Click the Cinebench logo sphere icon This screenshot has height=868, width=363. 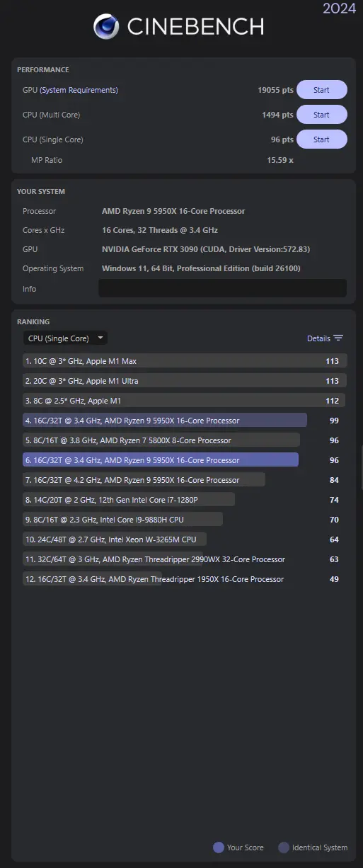point(106,27)
